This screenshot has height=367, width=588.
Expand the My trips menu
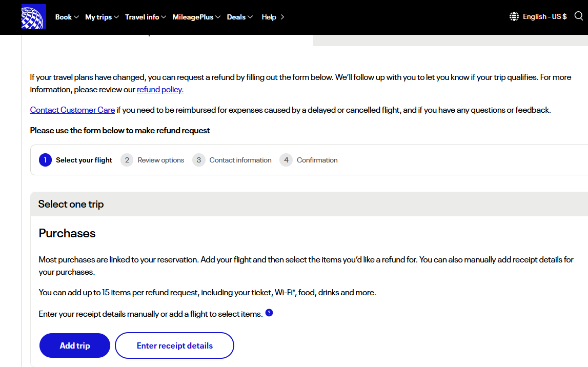pyautogui.click(x=102, y=17)
